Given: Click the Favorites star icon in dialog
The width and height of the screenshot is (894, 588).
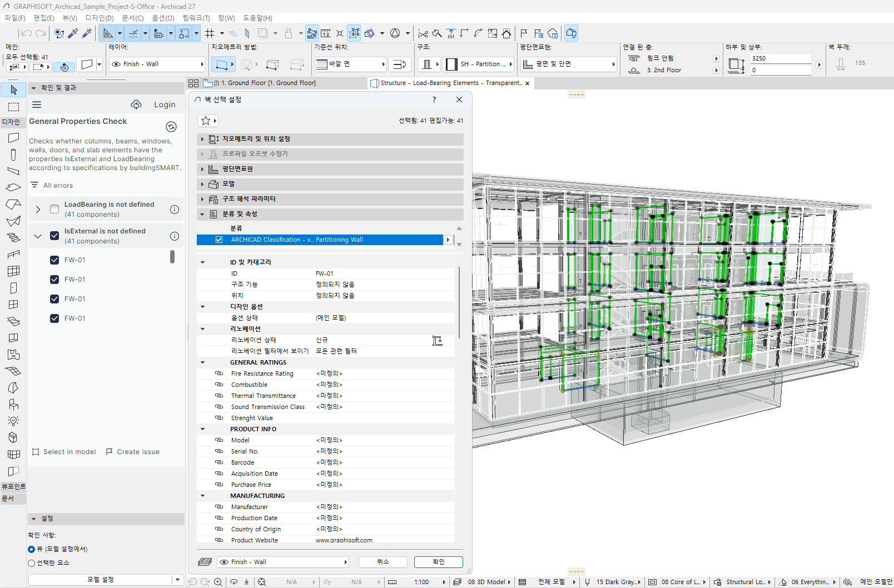Looking at the screenshot, I should pos(206,121).
